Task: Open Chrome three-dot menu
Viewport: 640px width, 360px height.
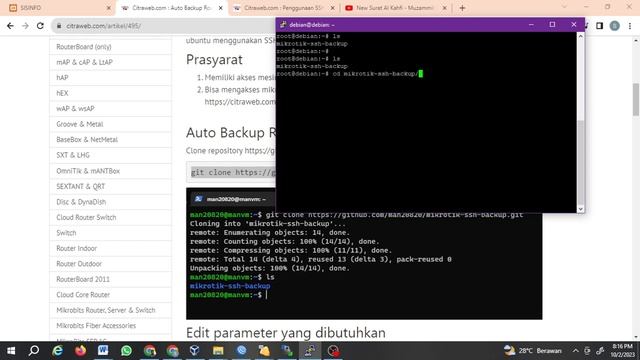Action: (x=630, y=26)
